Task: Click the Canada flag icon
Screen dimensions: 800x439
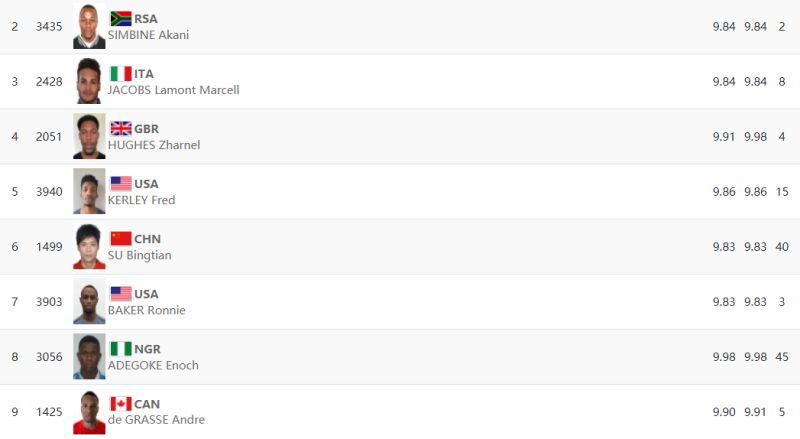Action: 120,404
